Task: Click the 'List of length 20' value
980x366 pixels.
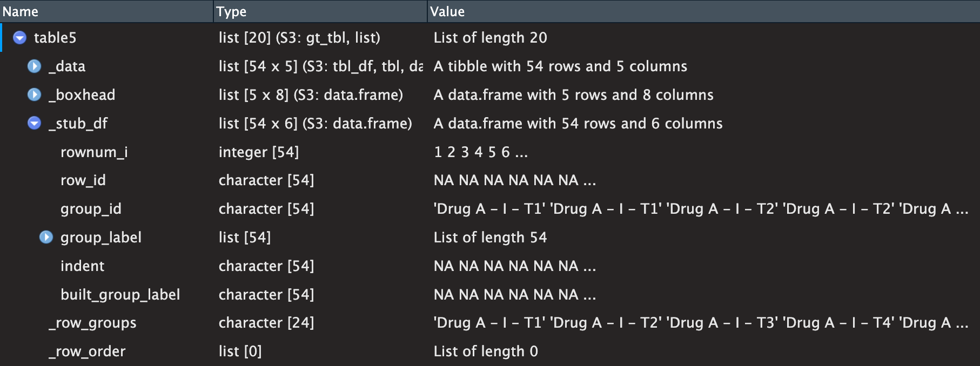Action: pyautogui.click(x=491, y=38)
